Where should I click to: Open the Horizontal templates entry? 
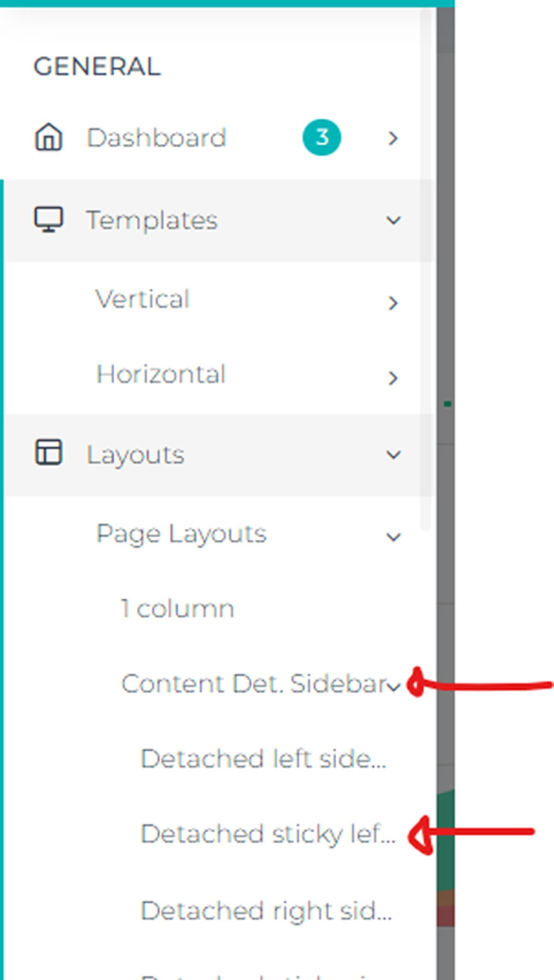coord(161,374)
